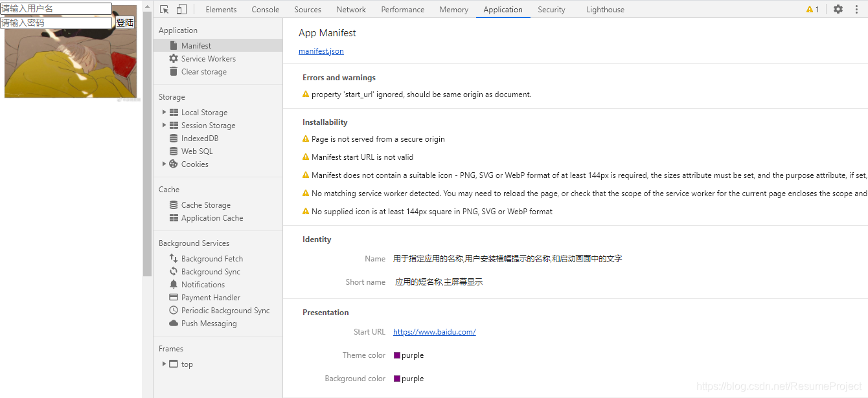Expand the Local Storage tree node
Image resolution: width=868 pixels, height=398 pixels.
point(165,112)
